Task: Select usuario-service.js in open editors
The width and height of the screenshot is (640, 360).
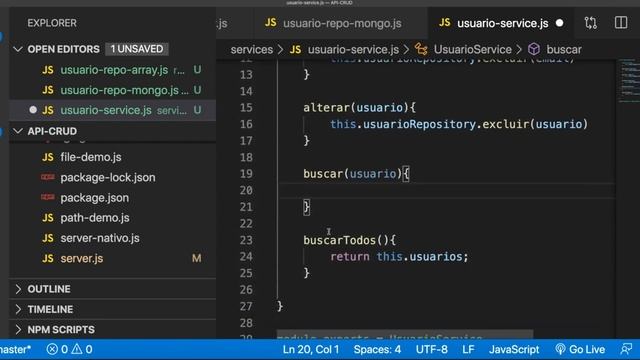Action: pos(113,110)
